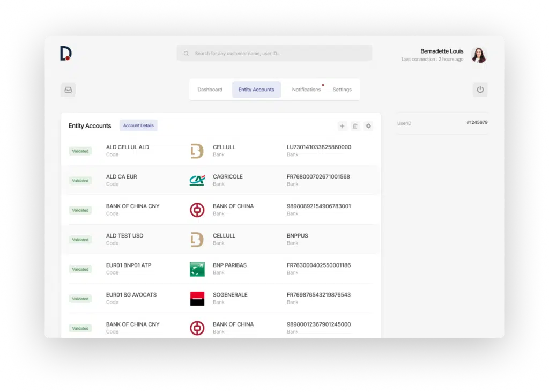Click Validated badge for ALD CA EUR

tap(80, 181)
